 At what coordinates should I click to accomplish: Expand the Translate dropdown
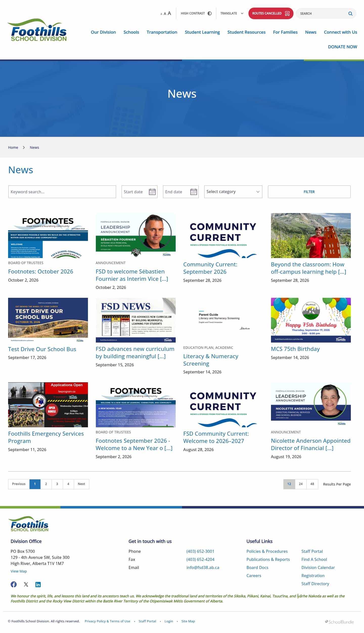(232, 13)
